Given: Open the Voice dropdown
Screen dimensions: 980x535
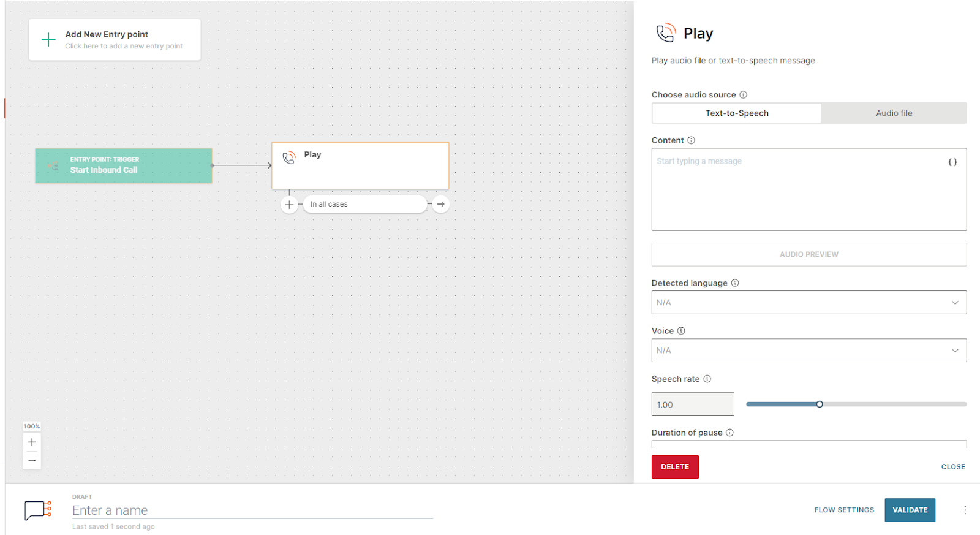Looking at the screenshot, I should tap(809, 351).
